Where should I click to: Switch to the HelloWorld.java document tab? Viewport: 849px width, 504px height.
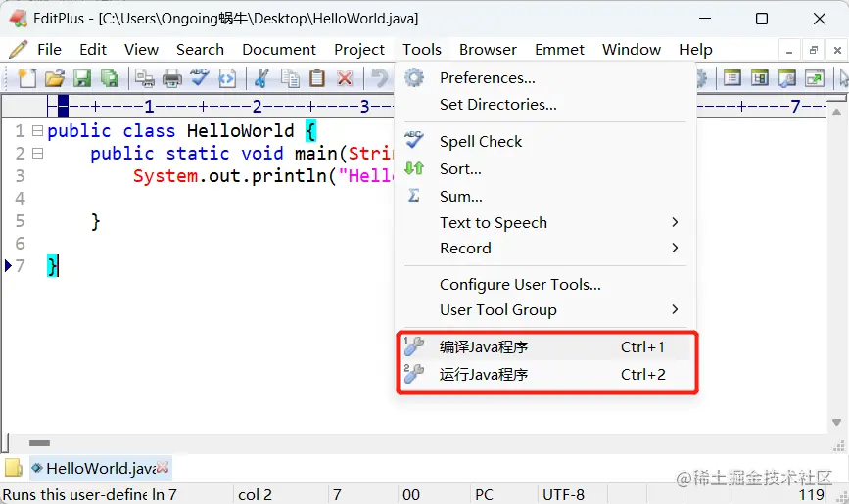100,468
